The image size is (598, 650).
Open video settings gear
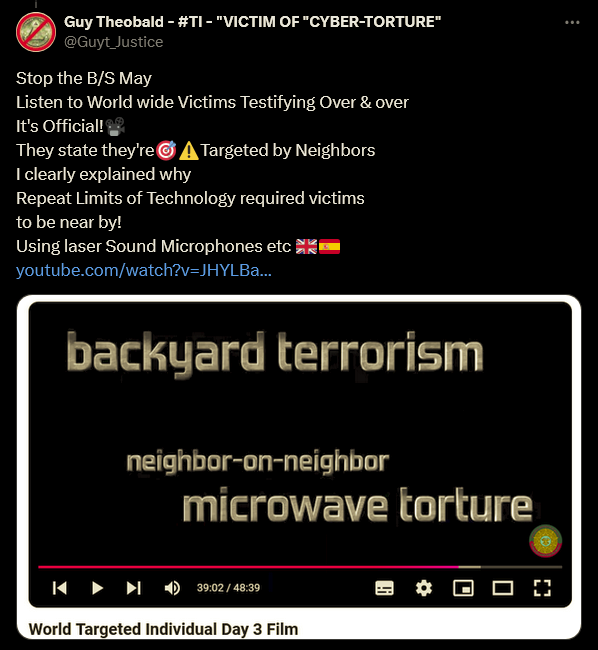(424, 588)
